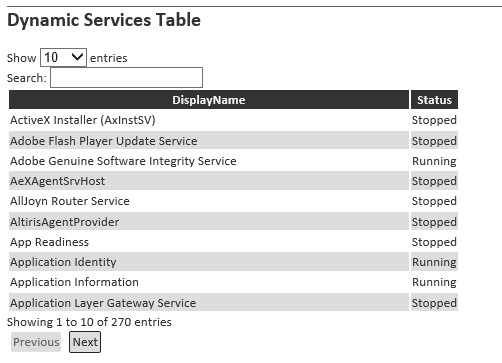502x363 pixels.
Task: Click Stopped status of AeXAgentSrvHost
Action: pyautogui.click(x=434, y=181)
